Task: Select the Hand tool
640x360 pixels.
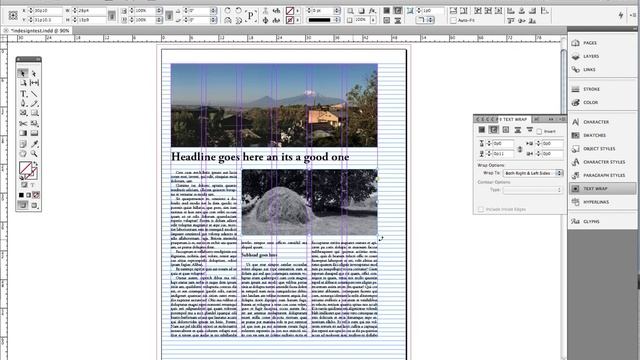Action: pos(23,154)
